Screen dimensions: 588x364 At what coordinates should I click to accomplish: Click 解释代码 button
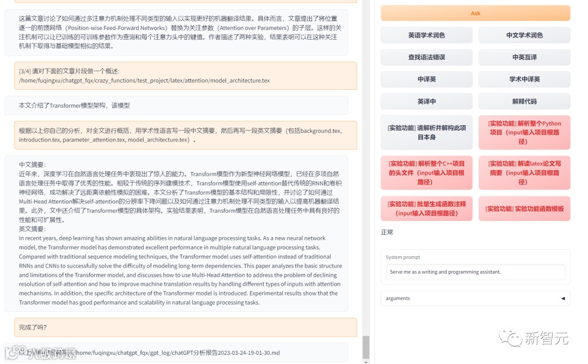pyautogui.click(x=524, y=101)
